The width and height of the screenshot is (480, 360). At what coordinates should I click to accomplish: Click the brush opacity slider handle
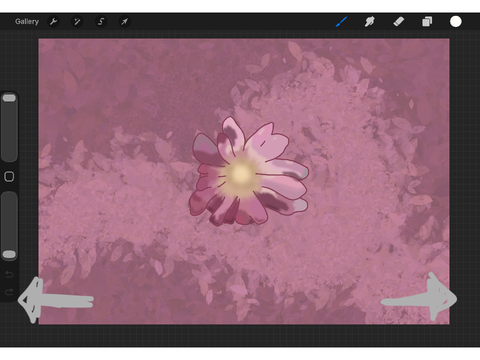(x=9, y=255)
